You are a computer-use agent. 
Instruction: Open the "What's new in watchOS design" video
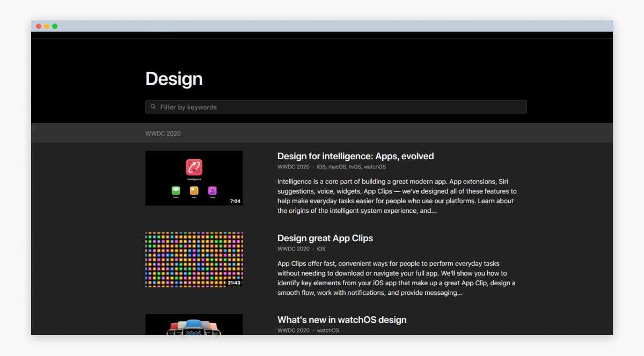(342, 320)
